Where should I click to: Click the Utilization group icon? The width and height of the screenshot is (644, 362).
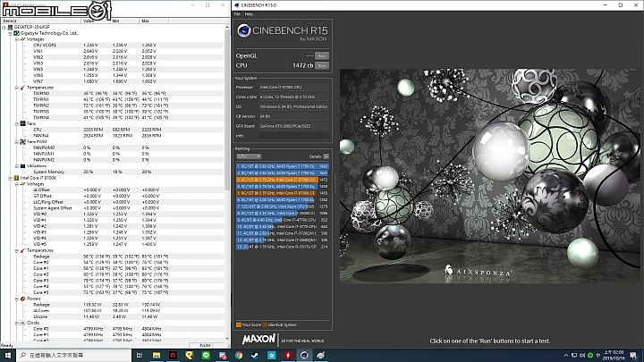pyautogui.click(x=22, y=166)
